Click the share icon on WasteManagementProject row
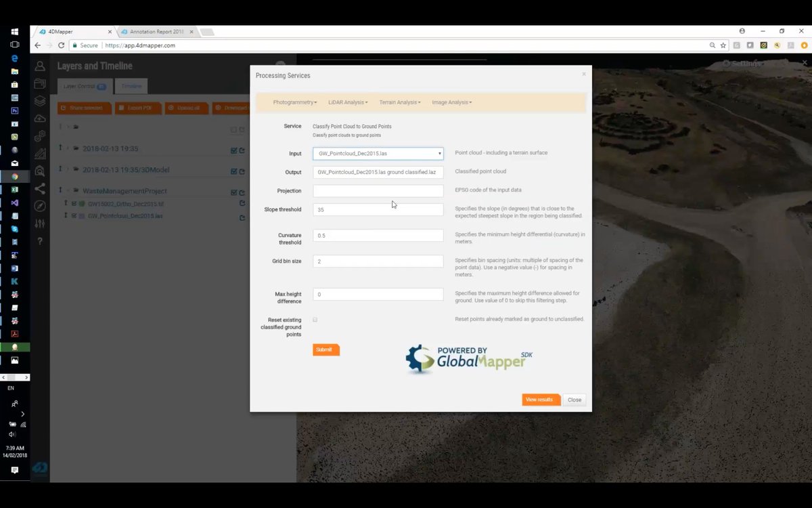Image resolution: width=812 pixels, height=508 pixels. coord(242,192)
